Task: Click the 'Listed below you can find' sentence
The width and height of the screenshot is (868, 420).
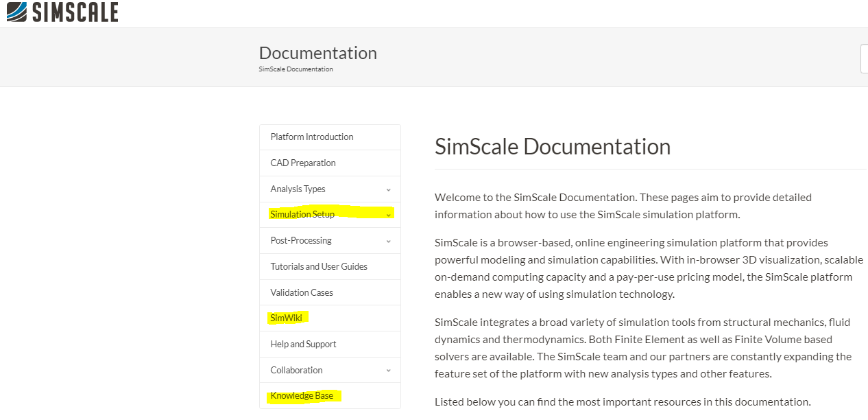Action: coord(623,402)
